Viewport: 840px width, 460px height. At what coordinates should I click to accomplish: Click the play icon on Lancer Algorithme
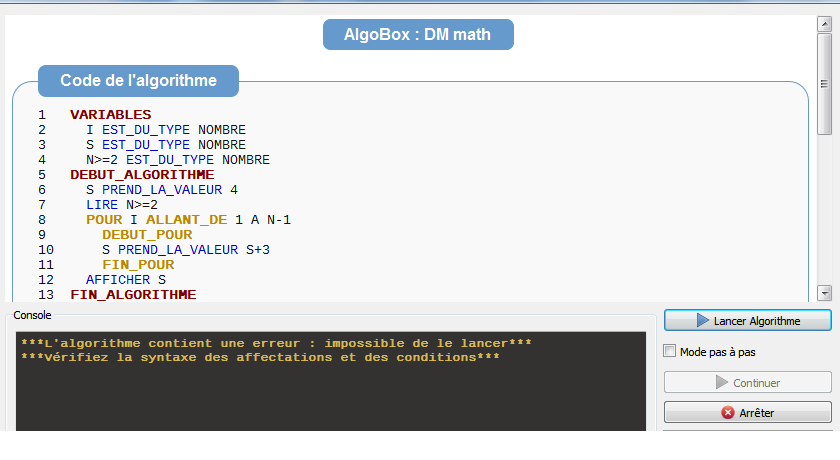coord(703,320)
